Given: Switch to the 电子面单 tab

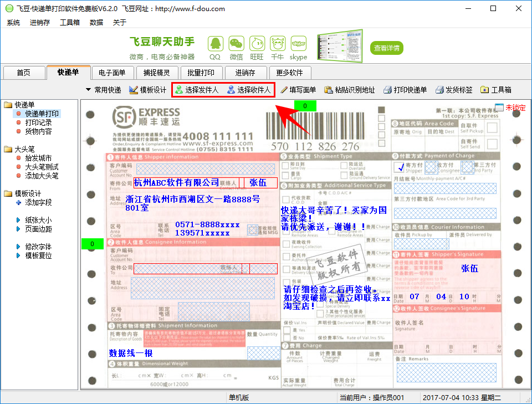Looking at the screenshot, I should [x=112, y=73].
